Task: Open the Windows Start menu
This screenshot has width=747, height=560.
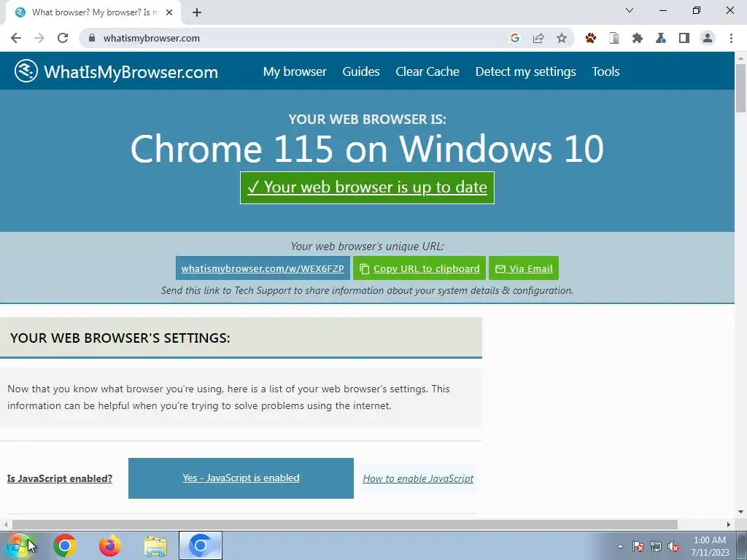Action: 20,545
